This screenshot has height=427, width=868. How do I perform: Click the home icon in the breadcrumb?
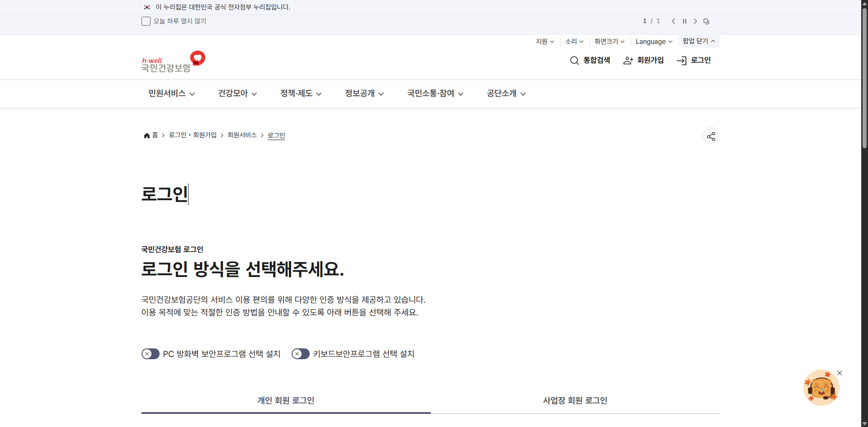pos(146,135)
